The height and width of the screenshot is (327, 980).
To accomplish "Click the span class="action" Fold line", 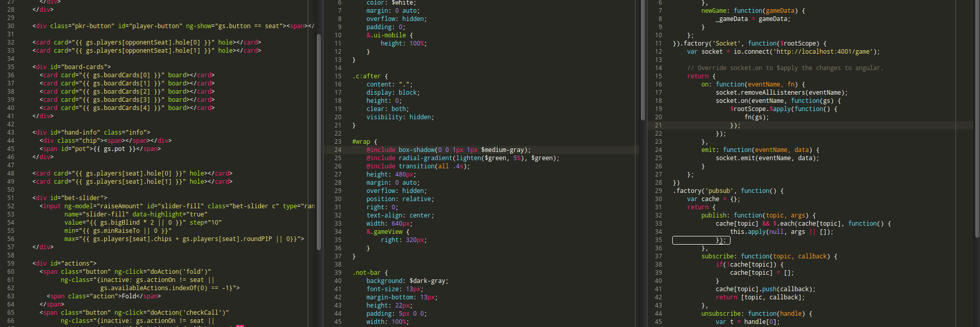I will click(104, 296).
